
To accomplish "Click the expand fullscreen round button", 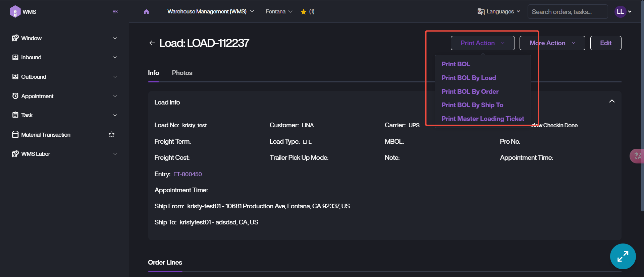I will coord(623,256).
